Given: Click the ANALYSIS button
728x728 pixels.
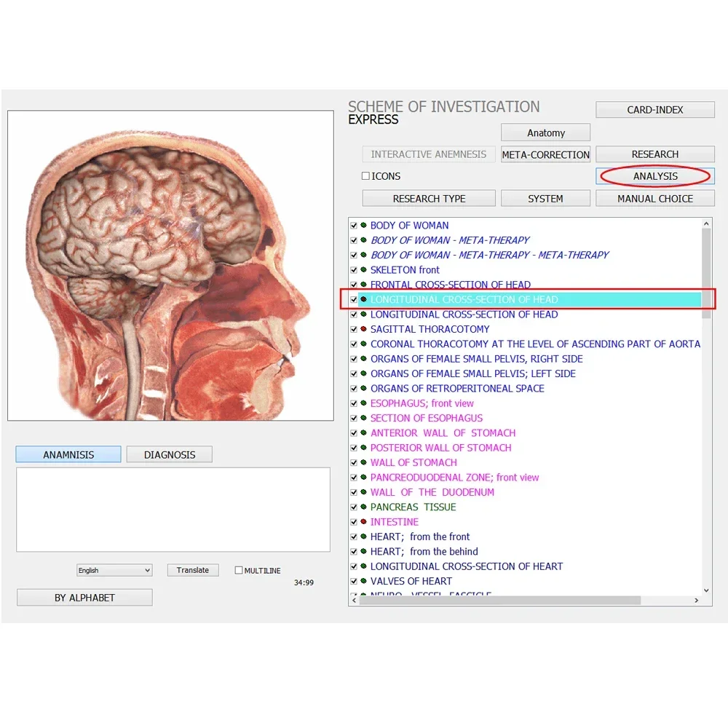Looking at the screenshot, I should coord(655,176).
